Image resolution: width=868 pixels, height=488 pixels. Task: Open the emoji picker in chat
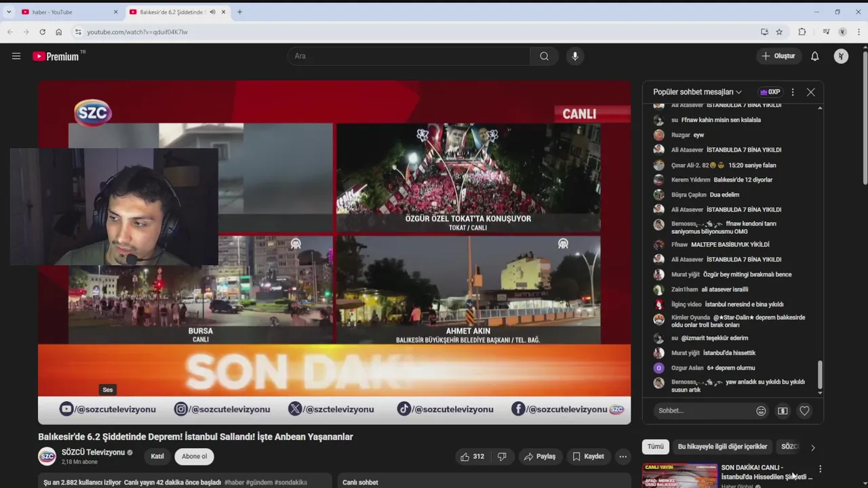tap(761, 411)
